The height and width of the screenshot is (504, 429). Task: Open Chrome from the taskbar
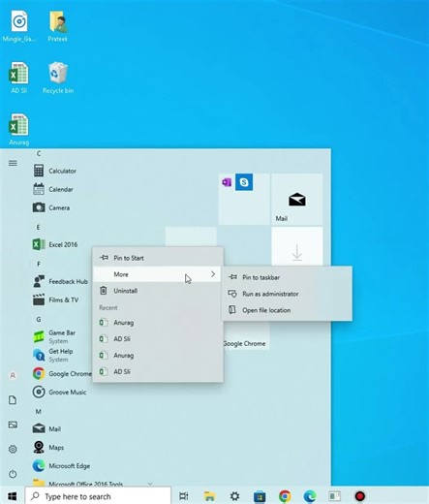tap(285, 496)
